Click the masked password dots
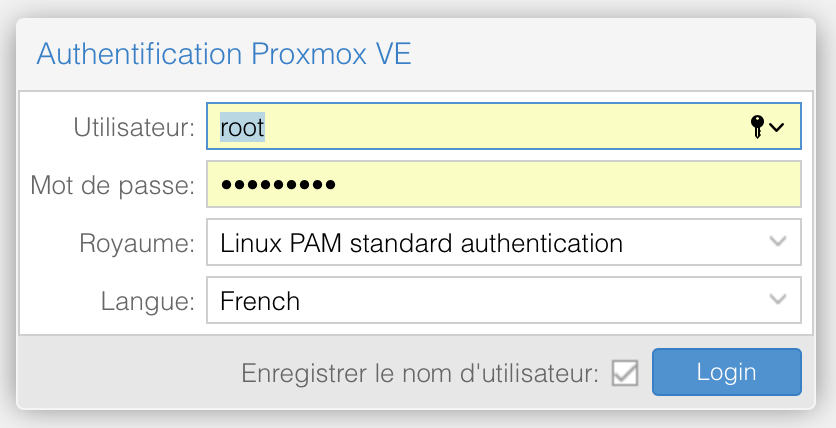 click(x=278, y=185)
